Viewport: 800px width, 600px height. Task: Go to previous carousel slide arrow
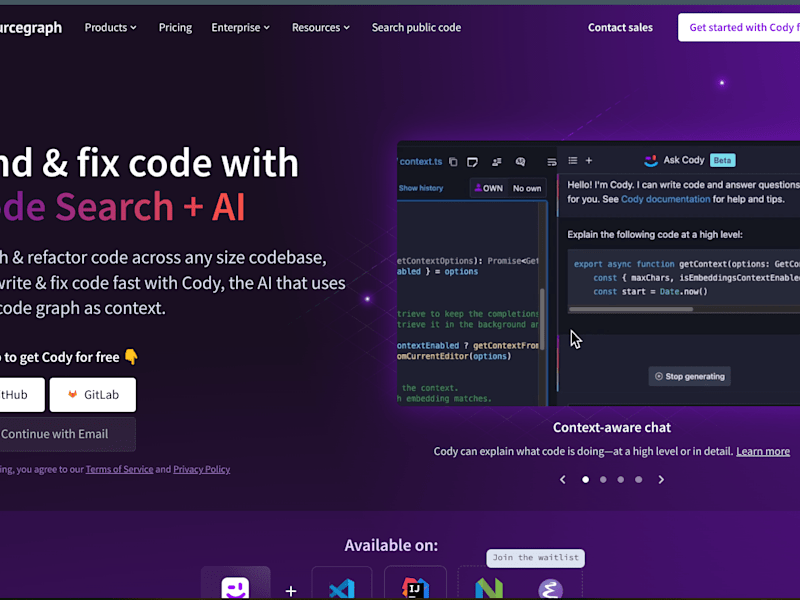563,480
